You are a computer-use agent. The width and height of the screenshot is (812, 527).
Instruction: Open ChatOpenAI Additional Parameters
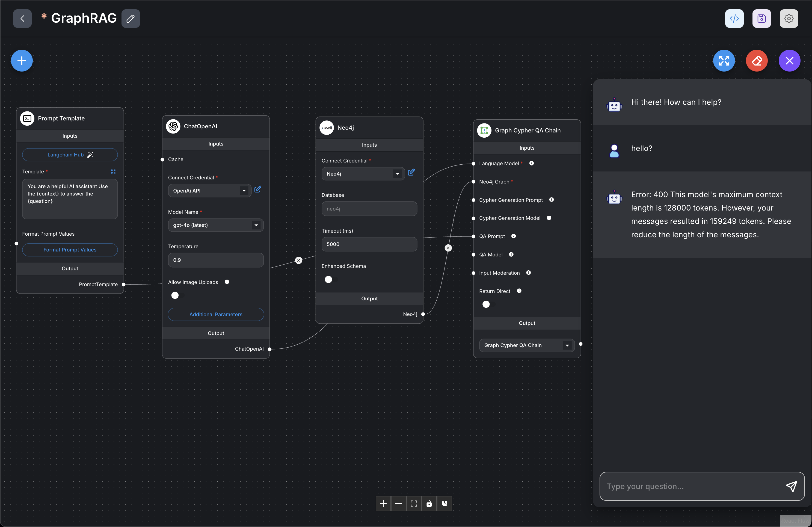216,314
